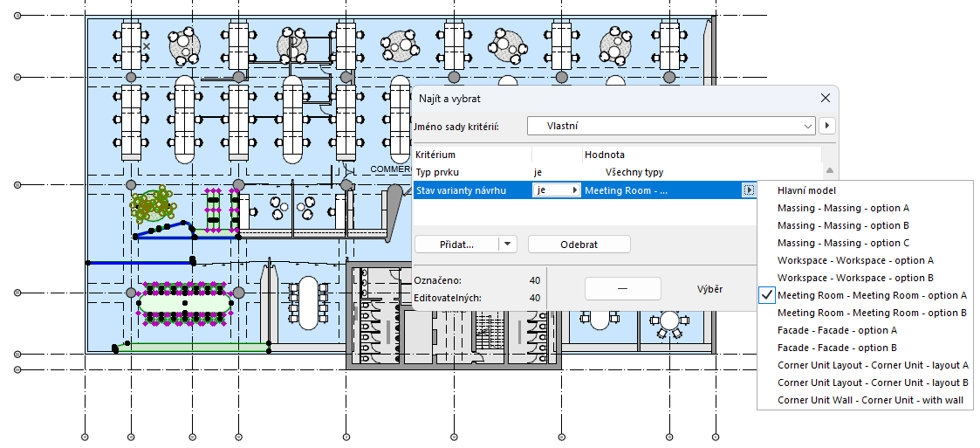980x448 pixels.
Task: Open the 'je' operator dropdown
Action: pos(556,190)
